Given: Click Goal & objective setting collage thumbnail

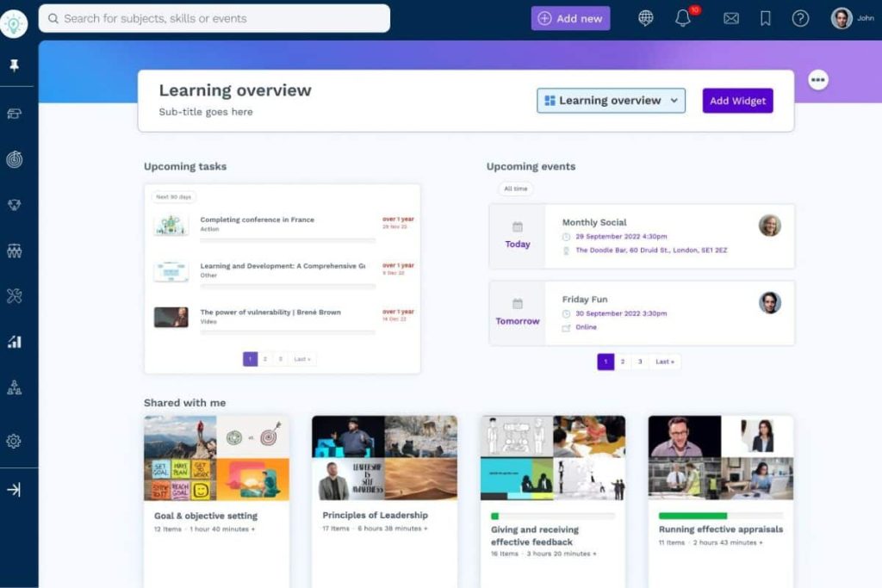Looking at the screenshot, I should point(216,458).
